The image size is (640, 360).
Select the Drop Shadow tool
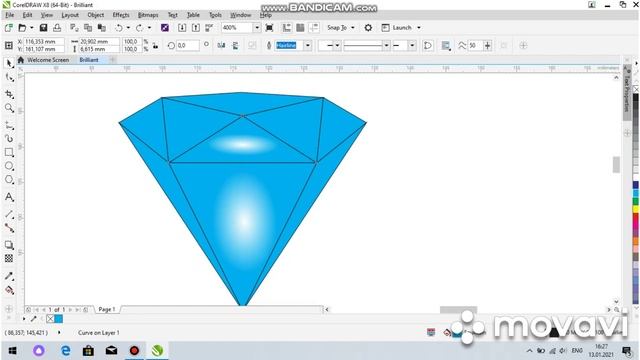(9, 245)
